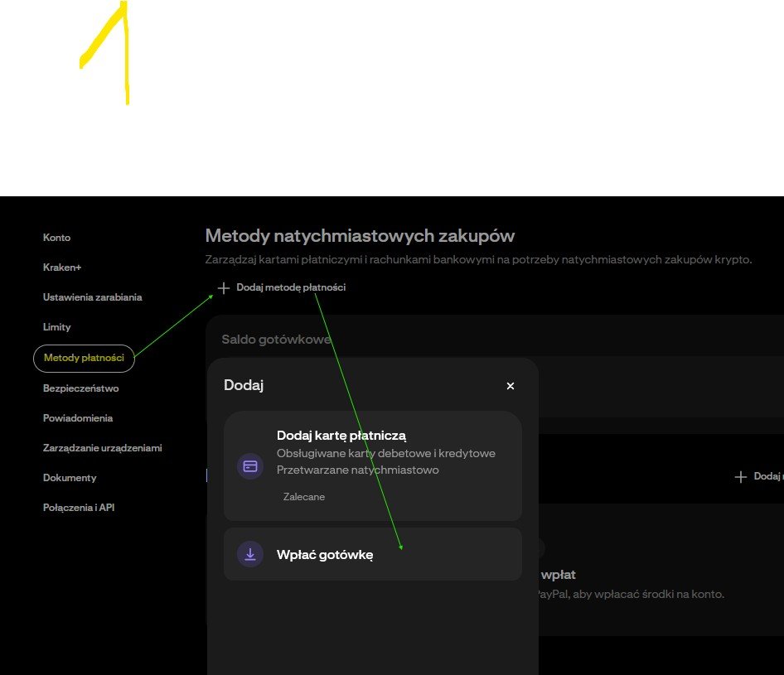Click the Saldo gotówkowe heading
Image resolution: width=784 pixels, height=675 pixels.
click(x=277, y=340)
